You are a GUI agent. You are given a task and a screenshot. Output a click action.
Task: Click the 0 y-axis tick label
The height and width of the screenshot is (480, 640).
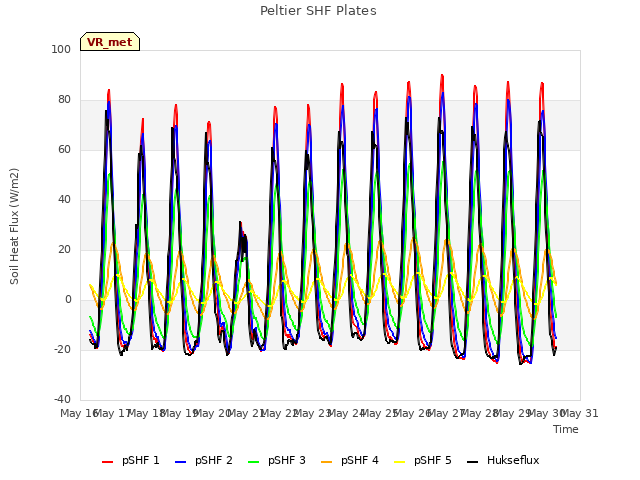click(x=68, y=300)
